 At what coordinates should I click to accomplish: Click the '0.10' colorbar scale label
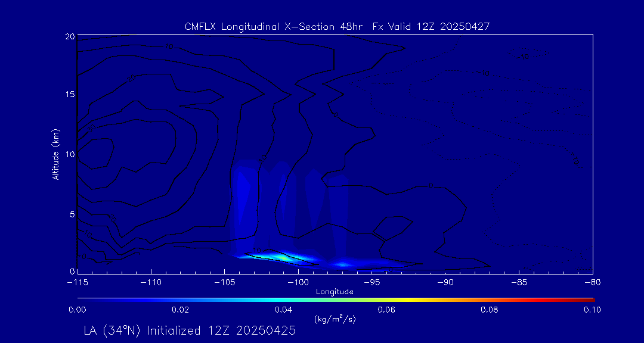[592, 310]
